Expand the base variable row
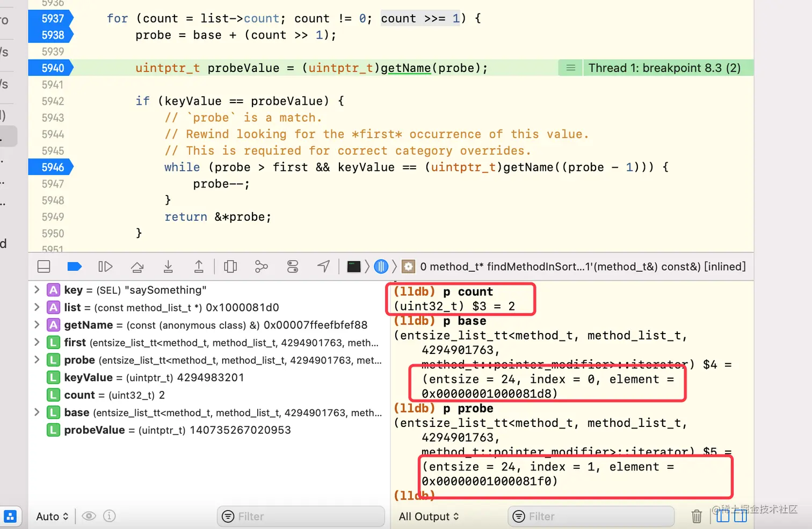812x529 pixels. point(37,412)
